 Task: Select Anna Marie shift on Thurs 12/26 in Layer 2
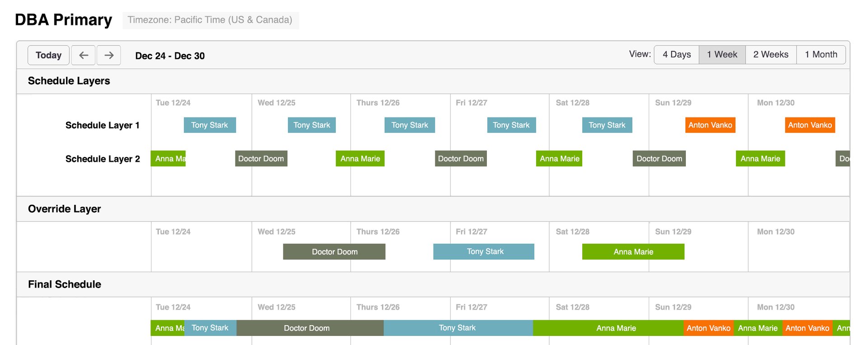pyautogui.click(x=360, y=159)
